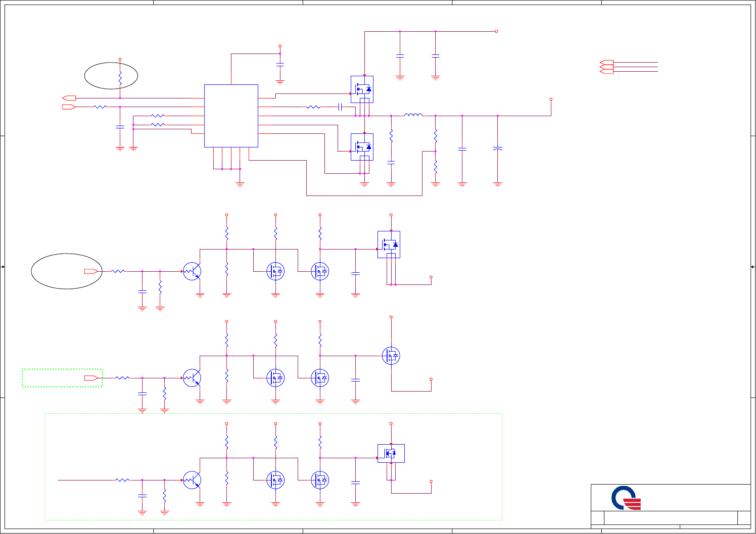The image size is (756, 534).
Task: Click the NPN transistor in the bottom dotted-border section
Action: click(192, 480)
